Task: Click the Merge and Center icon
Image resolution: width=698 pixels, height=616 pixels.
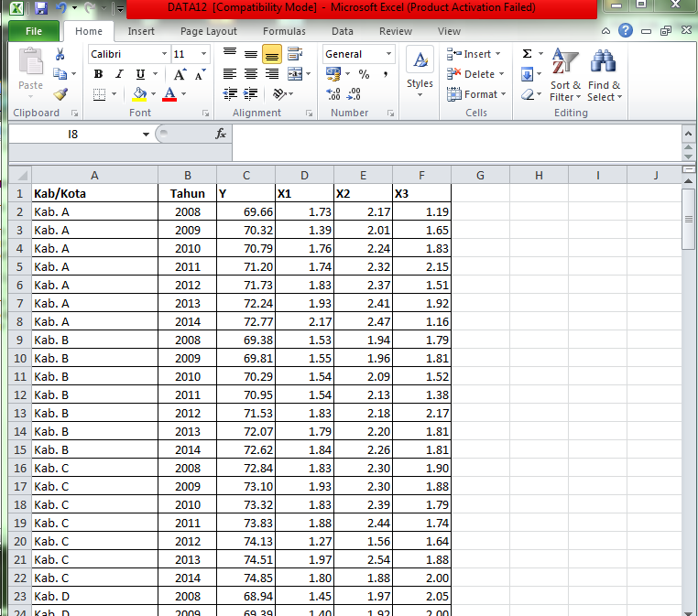Action: 295,74
